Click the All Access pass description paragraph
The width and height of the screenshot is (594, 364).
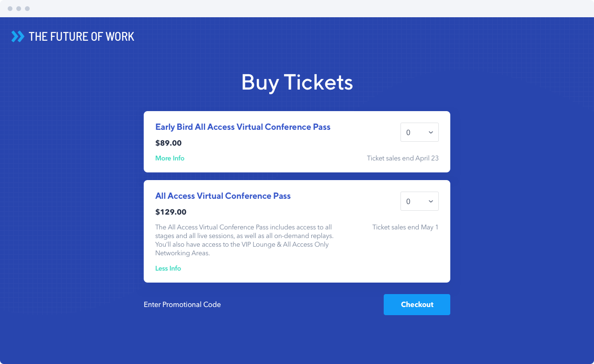coord(244,240)
